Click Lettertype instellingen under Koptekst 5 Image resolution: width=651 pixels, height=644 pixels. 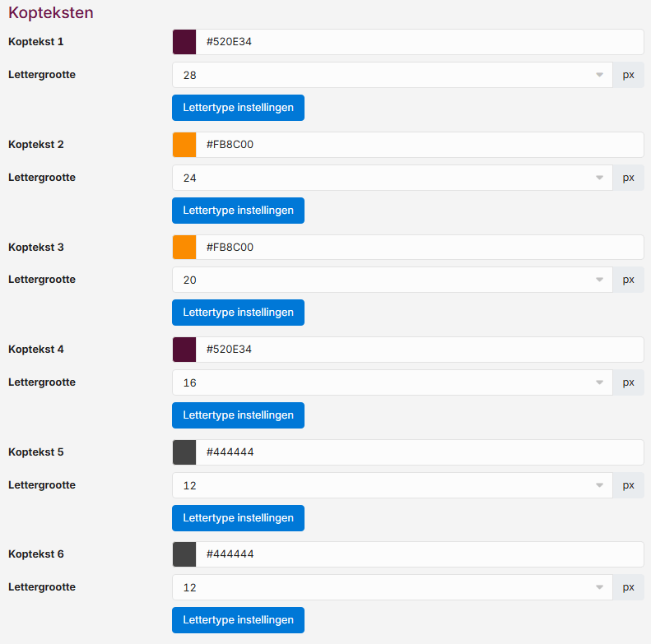238,518
